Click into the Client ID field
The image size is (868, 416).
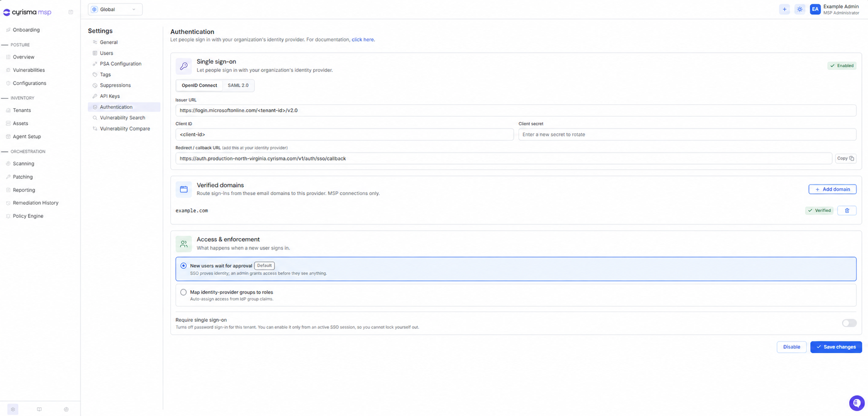coord(344,135)
